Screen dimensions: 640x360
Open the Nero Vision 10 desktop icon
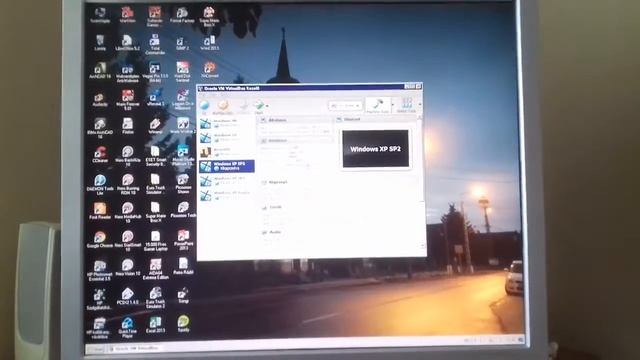click(128, 268)
